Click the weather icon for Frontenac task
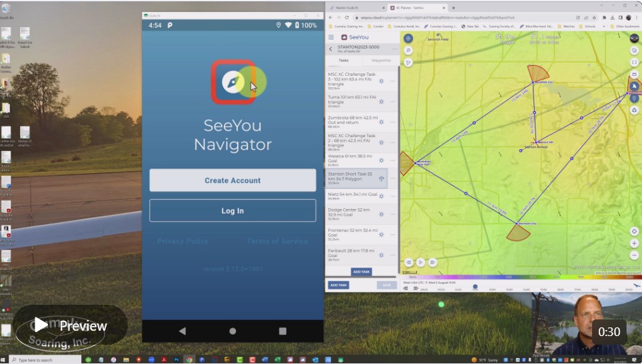Image resolution: width=642 pixels, height=364 pixels. (x=381, y=235)
